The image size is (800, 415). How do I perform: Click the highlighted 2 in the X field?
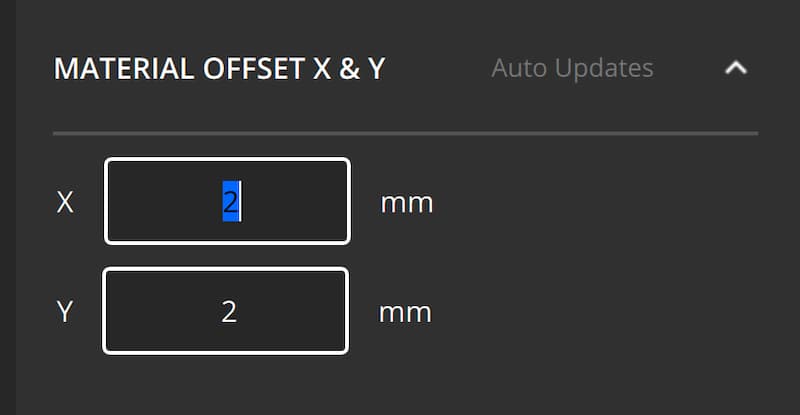pos(230,203)
